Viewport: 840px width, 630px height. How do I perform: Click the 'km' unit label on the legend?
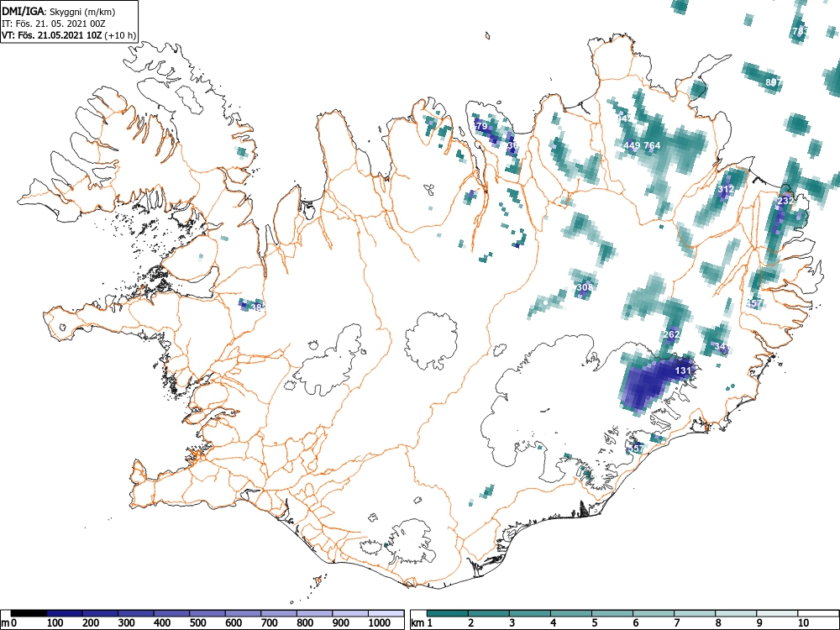click(x=417, y=623)
